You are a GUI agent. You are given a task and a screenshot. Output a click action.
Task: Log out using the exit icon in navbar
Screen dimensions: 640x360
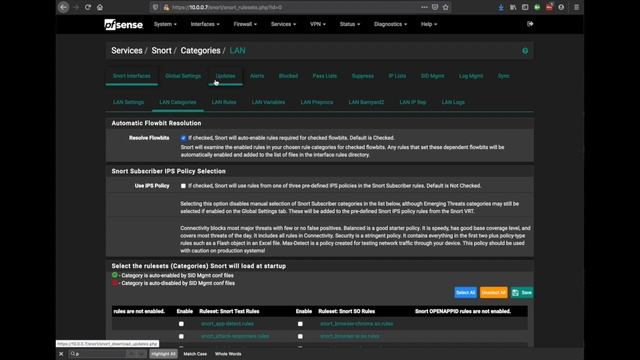tap(530, 24)
